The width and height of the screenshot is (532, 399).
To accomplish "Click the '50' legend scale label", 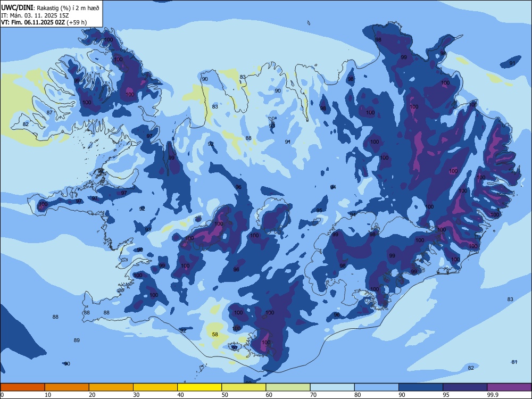I will point(225,395).
